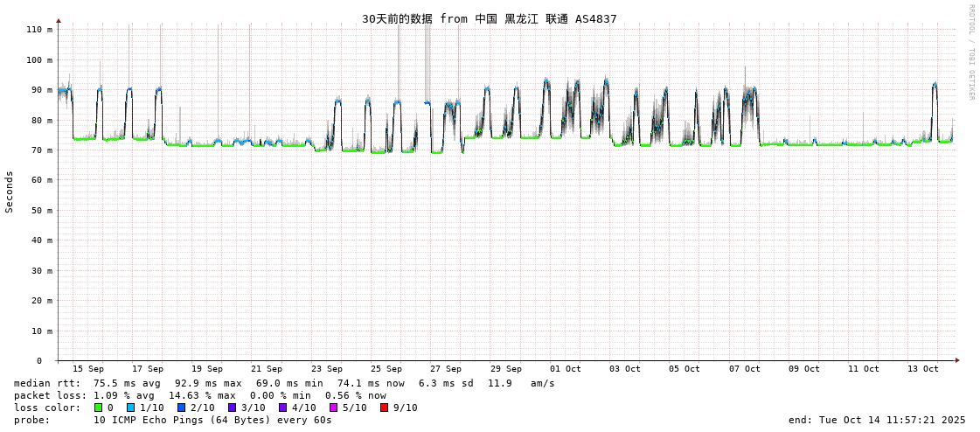
Task: Click the "100 m" y-axis value
Action: point(39,60)
